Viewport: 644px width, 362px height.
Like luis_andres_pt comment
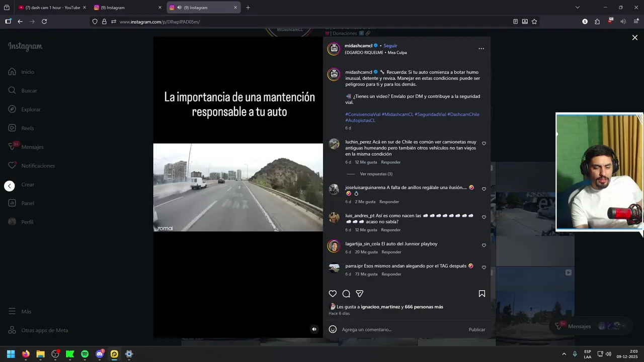(x=484, y=217)
